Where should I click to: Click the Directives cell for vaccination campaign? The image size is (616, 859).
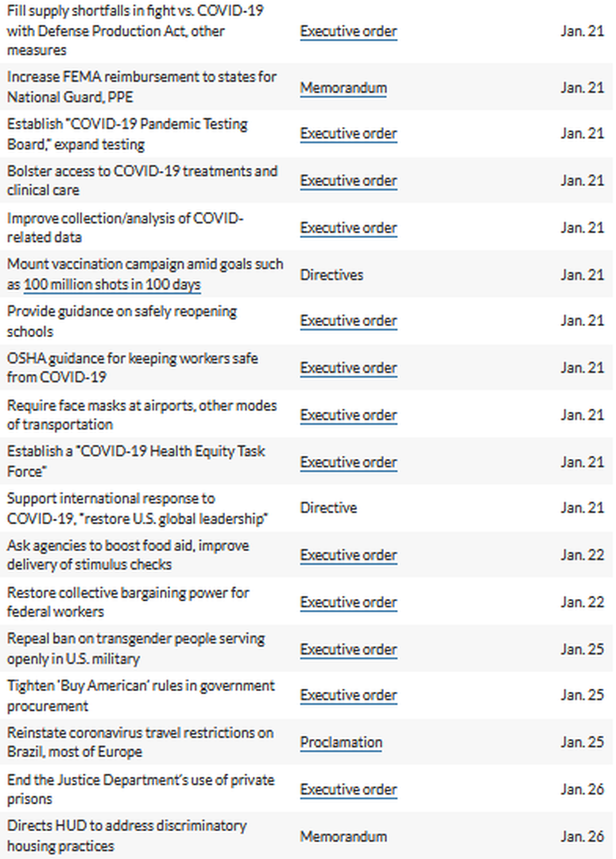331,275
